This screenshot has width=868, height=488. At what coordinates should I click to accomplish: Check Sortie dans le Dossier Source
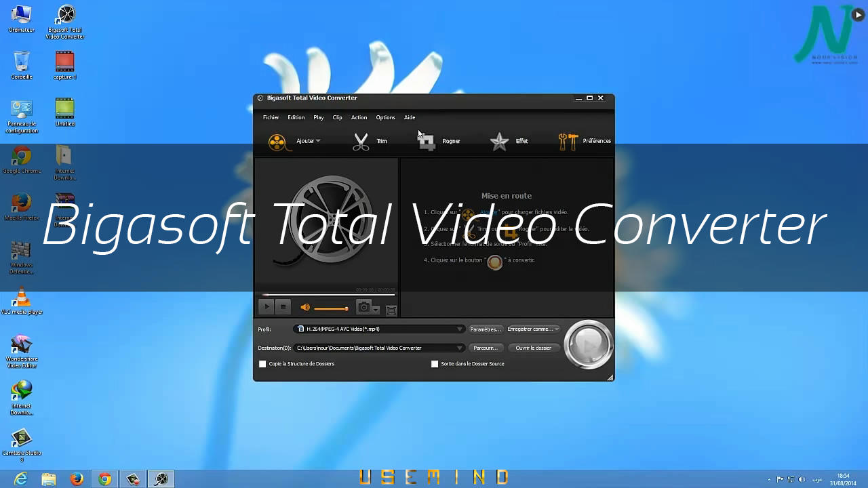coord(435,364)
